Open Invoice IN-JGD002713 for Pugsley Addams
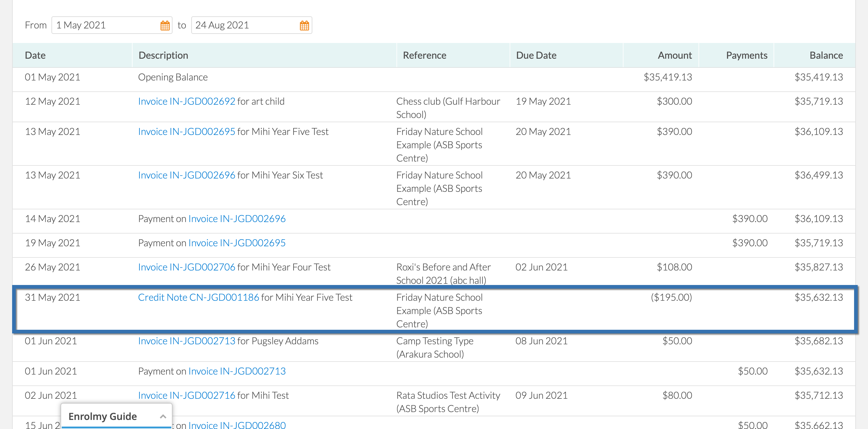This screenshot has width=868, height=429. pyautogui.click(x=187, y=341)
